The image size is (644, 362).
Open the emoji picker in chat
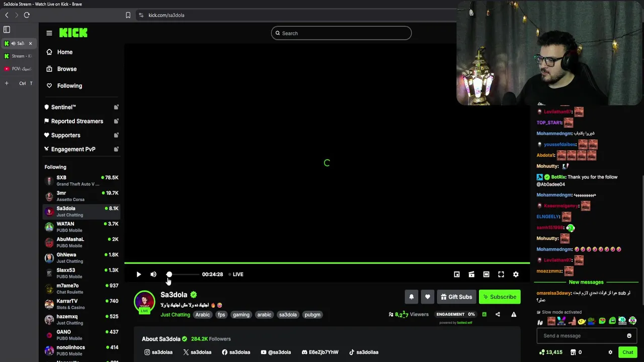pyautogui.click(x=629, y=336)
